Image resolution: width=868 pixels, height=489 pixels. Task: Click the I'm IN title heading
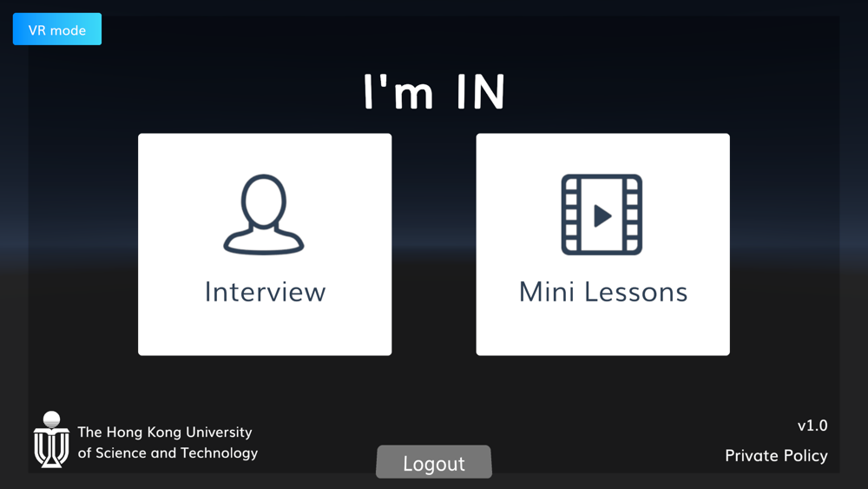click(x=434, y=92)
